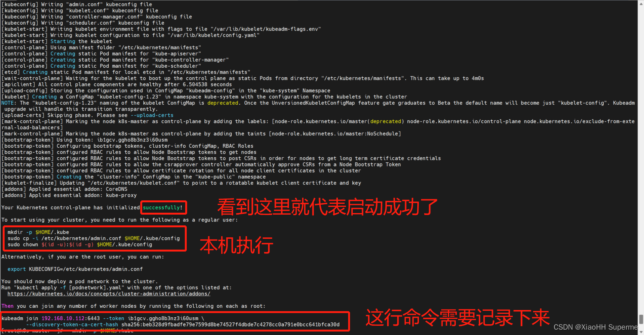The height and width of the screenshot is (335, 644).
Task: Click the 'sudo cp -i /etc/kubernetes/admin.conf' command line
Action: coord(94,238)
